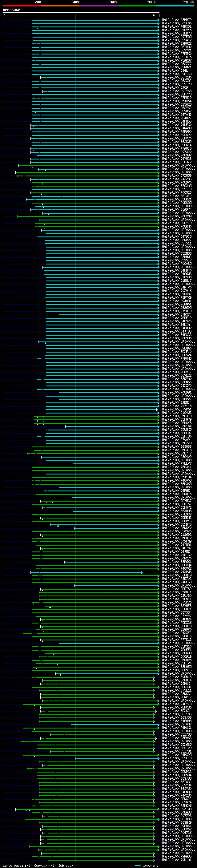197x868 pixels.
Task: Click the red 20% identity legend bar
Action: pos(22,6)
